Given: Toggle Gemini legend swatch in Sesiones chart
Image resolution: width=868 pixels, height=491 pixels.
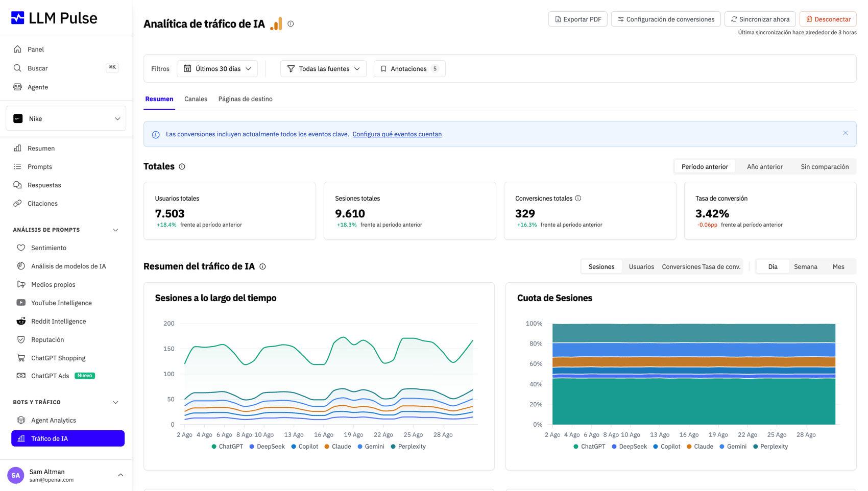Looking at the screenshot, I should coord(360,447).
